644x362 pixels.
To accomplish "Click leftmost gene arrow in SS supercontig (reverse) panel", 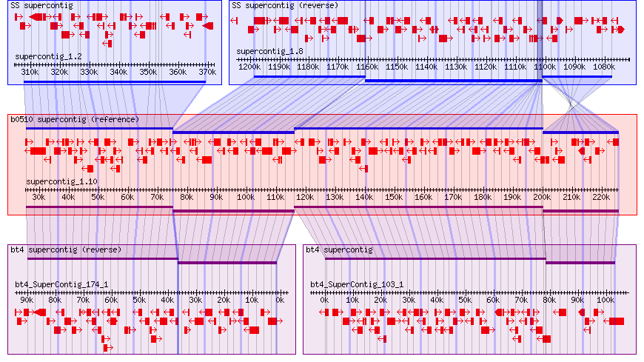I will (x=234, y=20).
